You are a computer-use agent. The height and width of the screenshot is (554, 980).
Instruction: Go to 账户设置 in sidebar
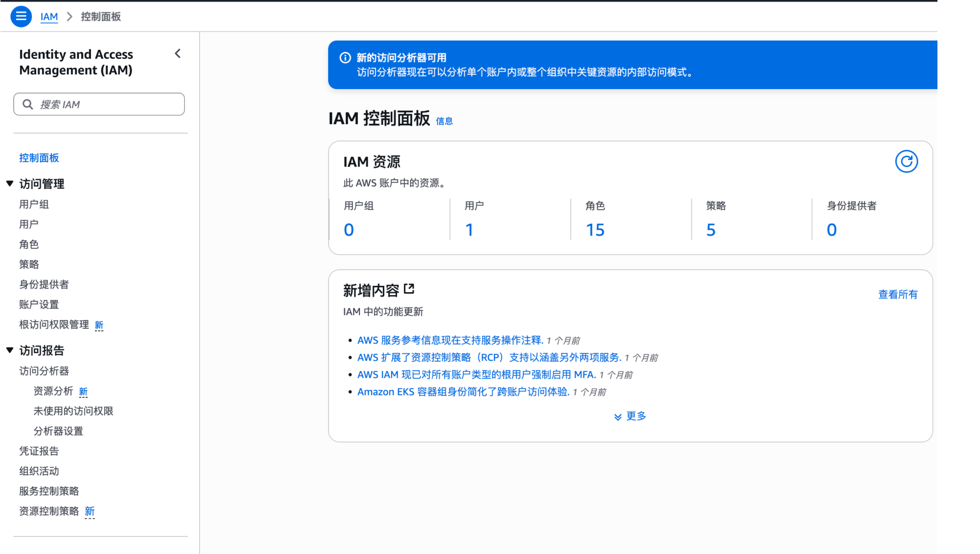coord(39,304)
